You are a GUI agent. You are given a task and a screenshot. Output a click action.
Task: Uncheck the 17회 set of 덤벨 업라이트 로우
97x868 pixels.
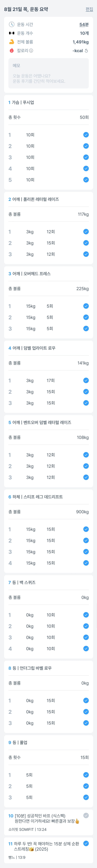pos(86,380)
